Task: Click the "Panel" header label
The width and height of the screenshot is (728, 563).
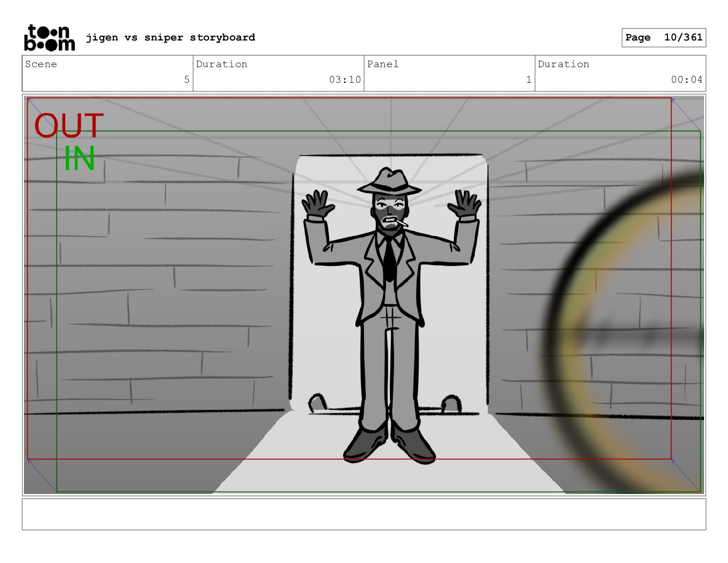Action: click(383, 64)
